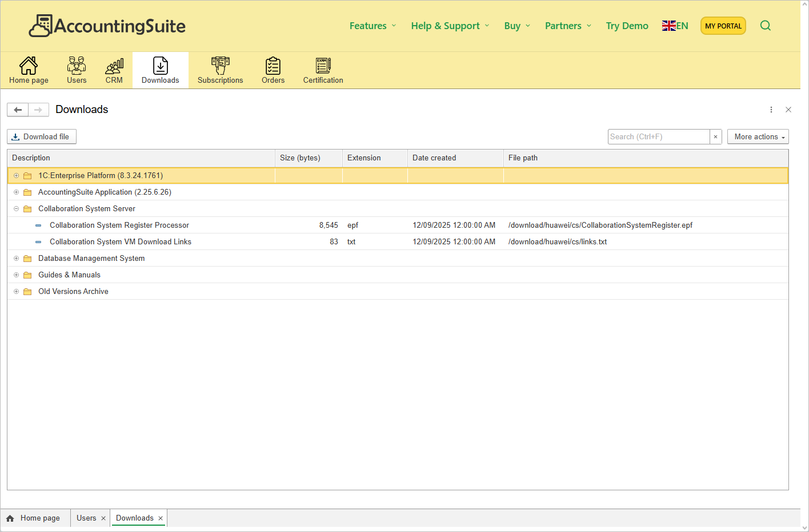Sort by the Extension column header
The width and height of the screenshot is (809, 532).
(375, 158)
